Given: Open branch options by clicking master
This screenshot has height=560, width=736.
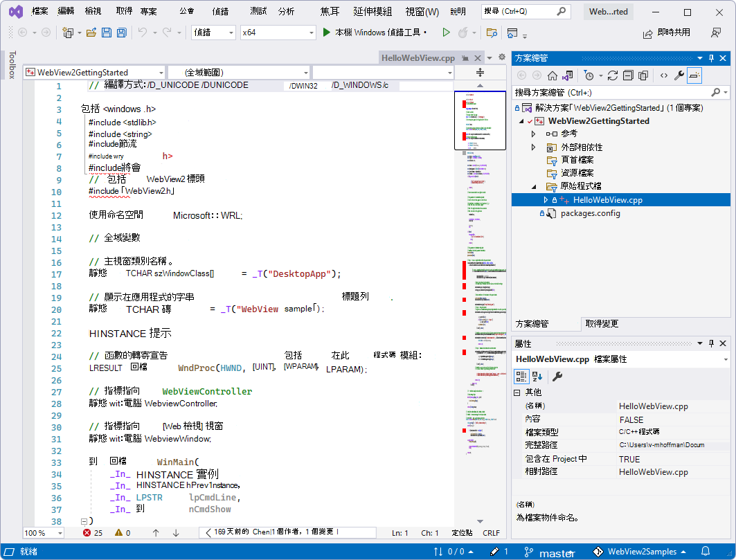Looking at the screenshot, I should click(x=558, y=552).
